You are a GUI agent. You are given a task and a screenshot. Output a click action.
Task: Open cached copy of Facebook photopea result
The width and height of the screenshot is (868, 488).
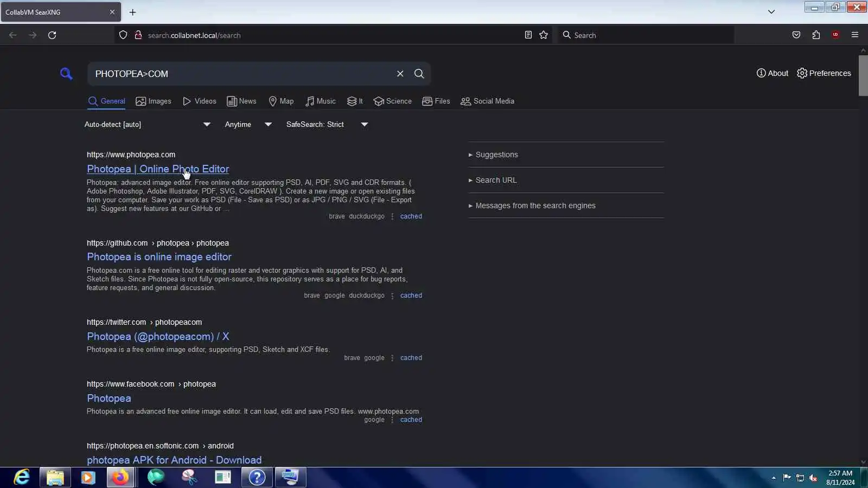411,420
